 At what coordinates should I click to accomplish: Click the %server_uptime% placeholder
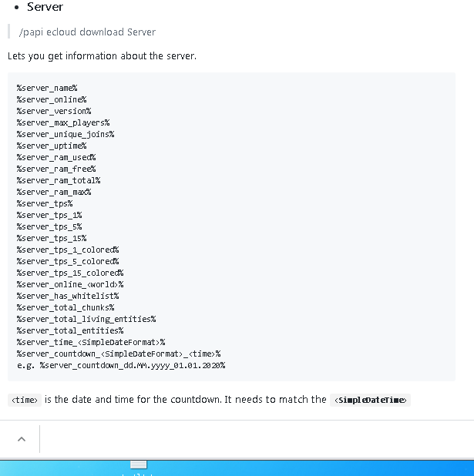coord(52,146)
